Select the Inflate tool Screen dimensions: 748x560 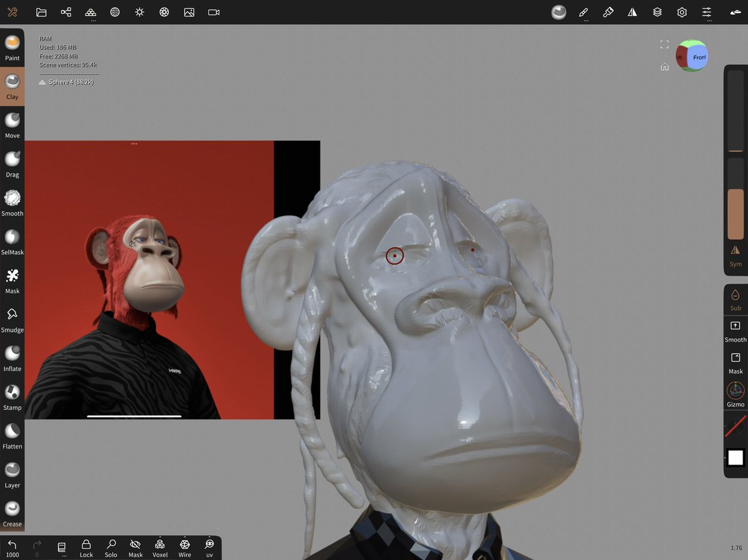(x=12, y=358)
